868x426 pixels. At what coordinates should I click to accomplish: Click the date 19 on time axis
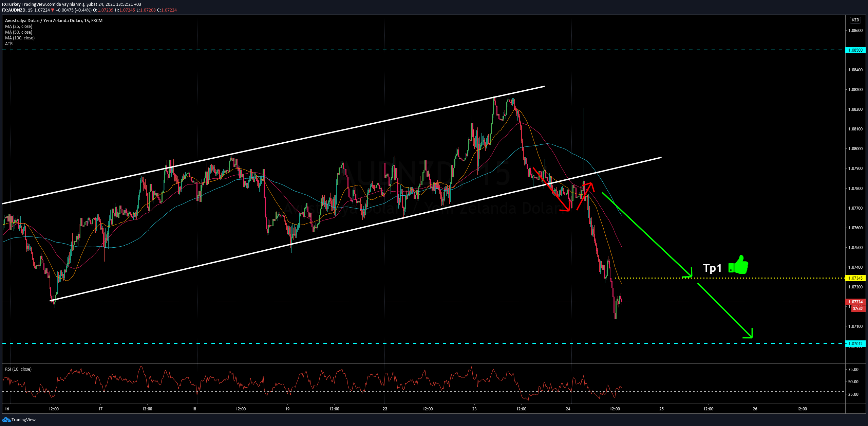[x=287, y=409]
